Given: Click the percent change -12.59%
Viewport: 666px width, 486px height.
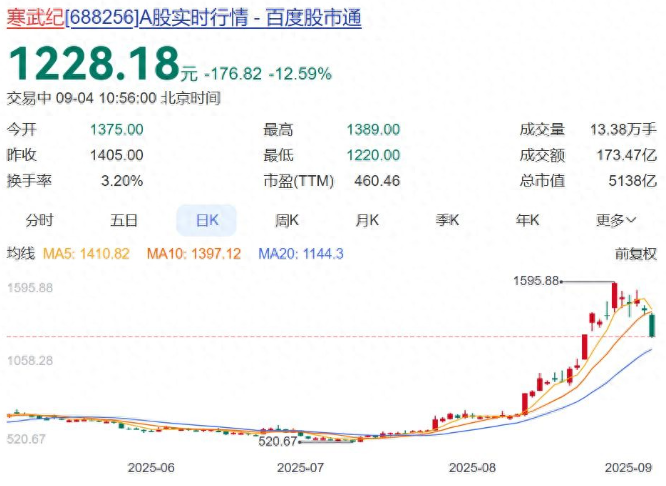Looking at the screenshot, I should pos(300,74).
